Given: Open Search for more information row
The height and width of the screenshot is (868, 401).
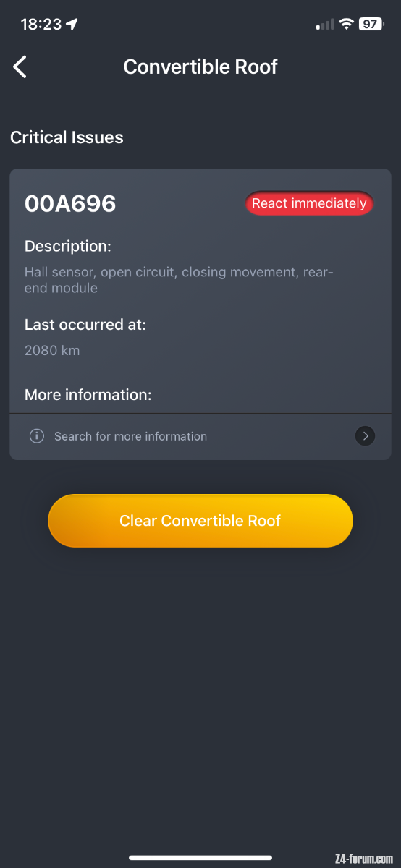Looking at the screenshot, I should pos(200,436).
